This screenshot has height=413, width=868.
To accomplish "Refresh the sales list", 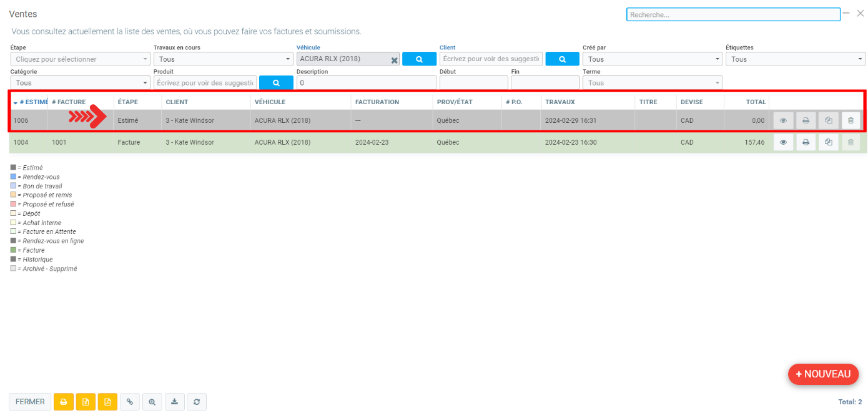I will click(197, 402).
